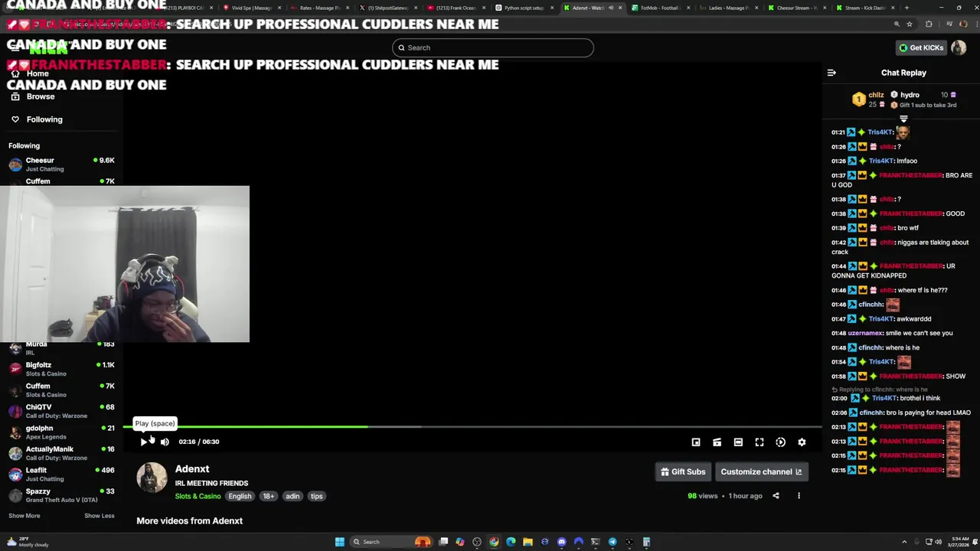
Task: Click the Gift Subs button
Action: coord(683,471)
